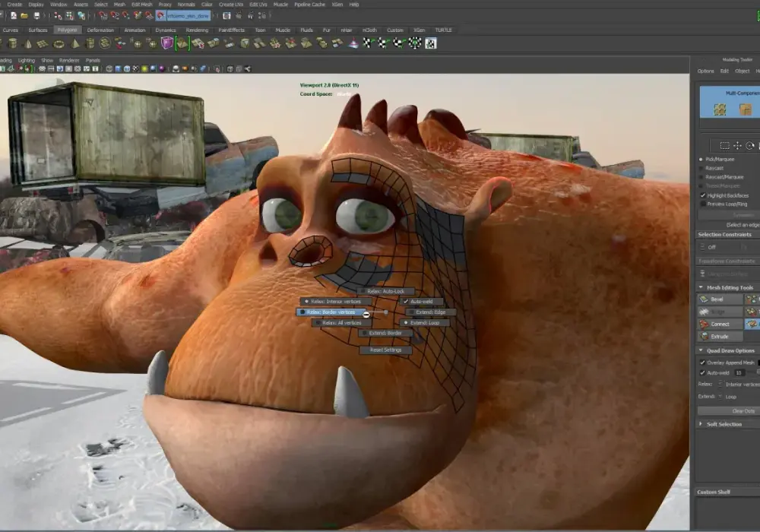Image resolution: width=760 pixels, height=532 pixels.
Task: Click the magnet snap icon before the name field
Action: click(x=160, y=16)
